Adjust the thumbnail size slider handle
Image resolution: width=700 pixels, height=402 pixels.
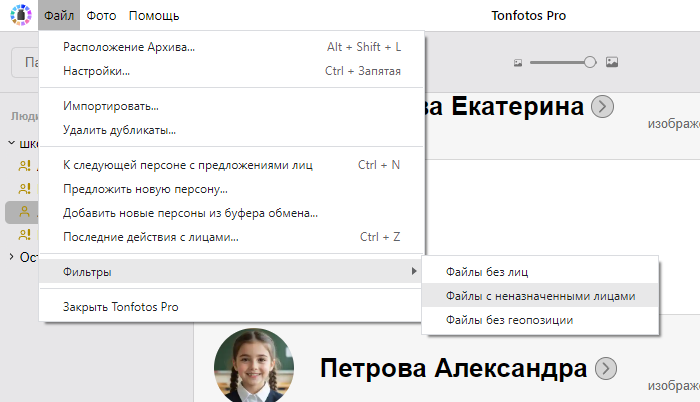coord(590,62)
